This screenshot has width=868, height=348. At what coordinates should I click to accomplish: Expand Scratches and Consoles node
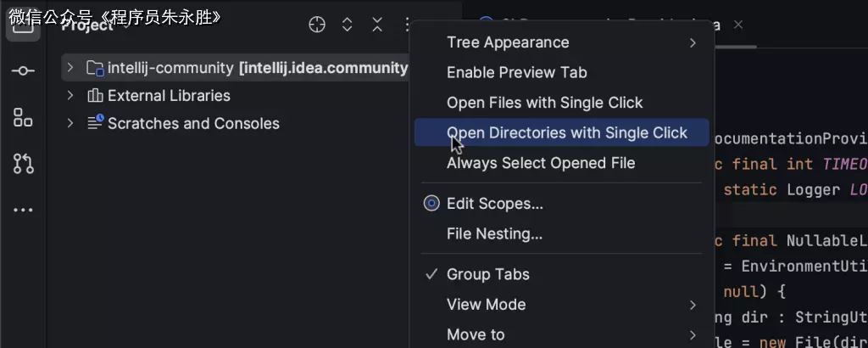[x=70, y=123]
